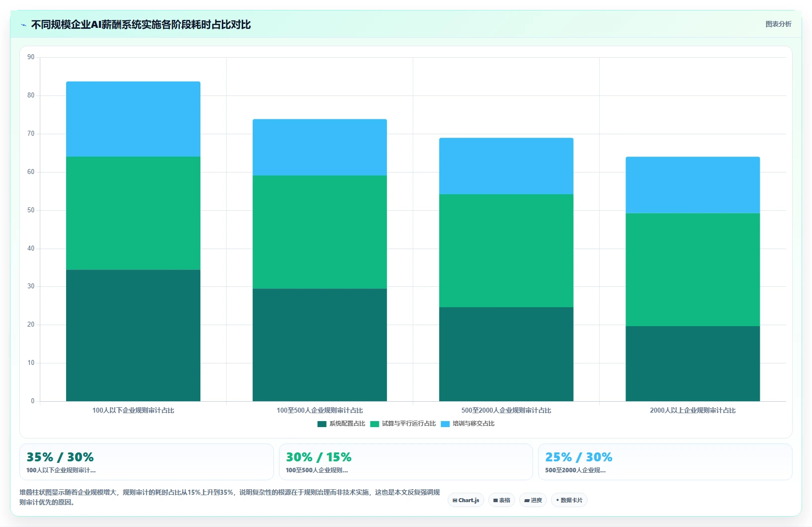Click the 100至500人企业规则审计占比 axis label

[x=320, y=411]
